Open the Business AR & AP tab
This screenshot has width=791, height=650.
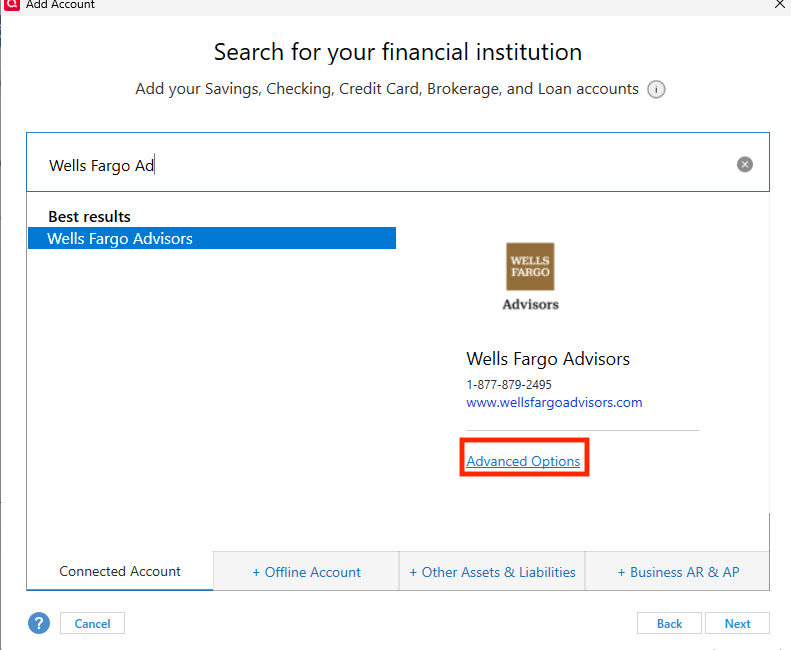point(678,572)
